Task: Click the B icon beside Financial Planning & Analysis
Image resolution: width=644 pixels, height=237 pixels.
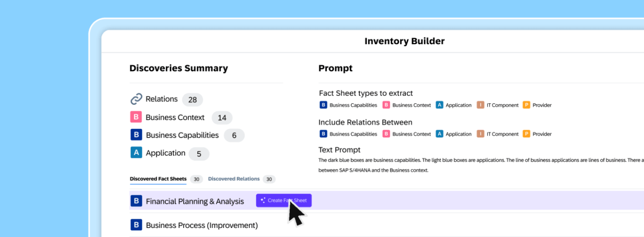Action: [136, 201]
